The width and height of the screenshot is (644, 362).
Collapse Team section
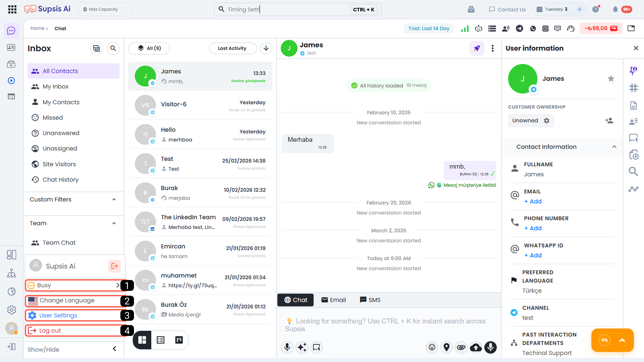click(114, 223)
